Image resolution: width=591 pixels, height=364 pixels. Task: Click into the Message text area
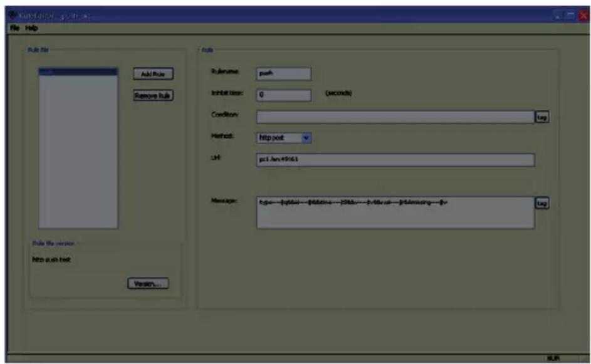pos(395,212)
